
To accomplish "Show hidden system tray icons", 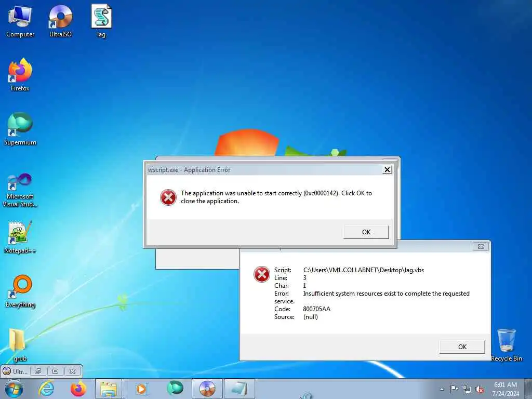I will point(442,389).
